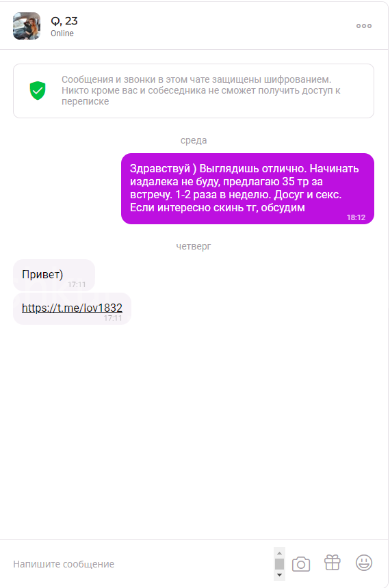This screenshot has width=390, height=588.
Task: Open the t.me/lov1832 link
Action: pyautogui.click(x=72, y=308)
